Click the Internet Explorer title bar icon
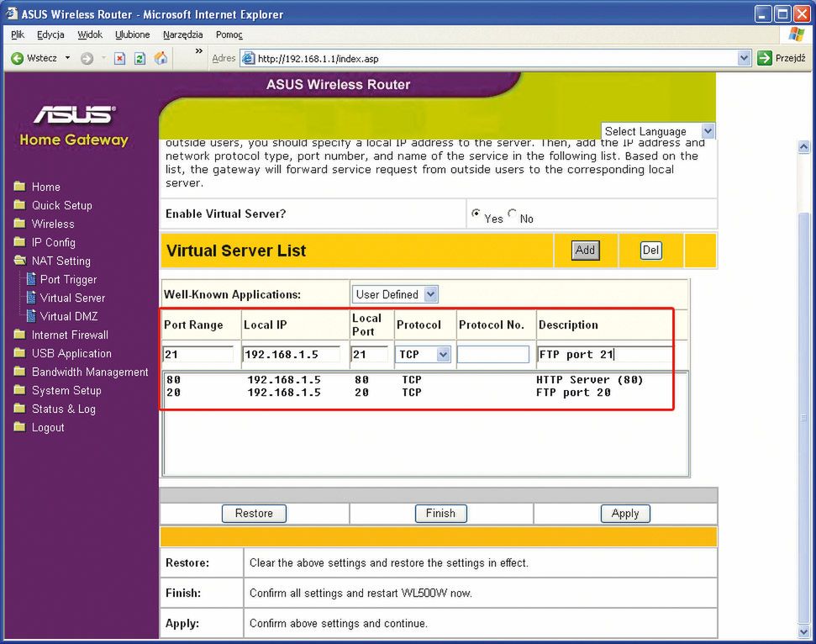Screen dimensions: 816x644 [x=12, y=13]
